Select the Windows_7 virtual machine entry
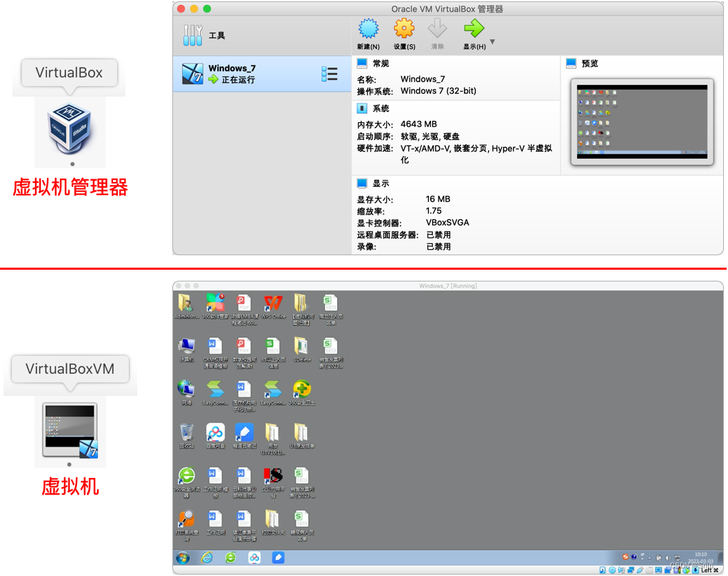The image size is (728, 576). (262, 74)
